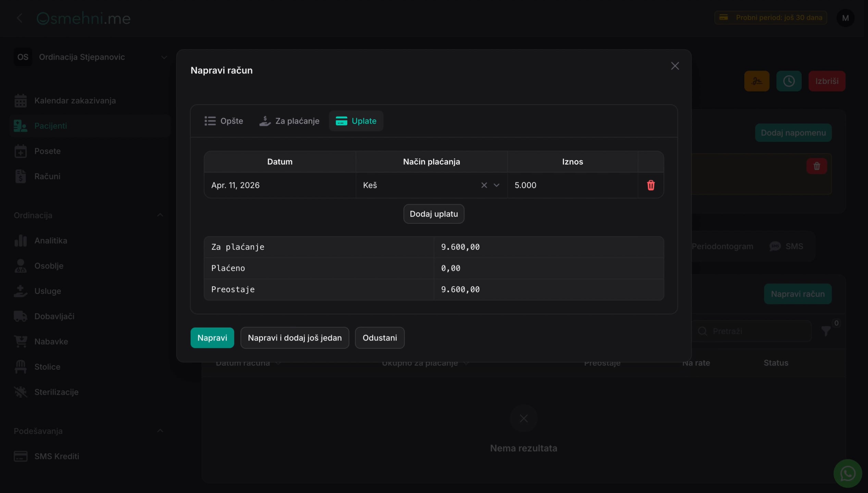The width and height of the screenshot is (868, 493).
Task: Open the WhatsApp chat bubble
Action: pyautogui.click(x=847, y=473)
